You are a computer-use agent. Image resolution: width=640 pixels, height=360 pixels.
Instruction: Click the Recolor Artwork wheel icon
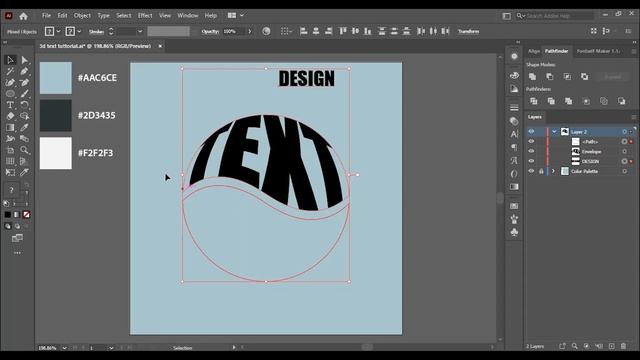(266, 31)
